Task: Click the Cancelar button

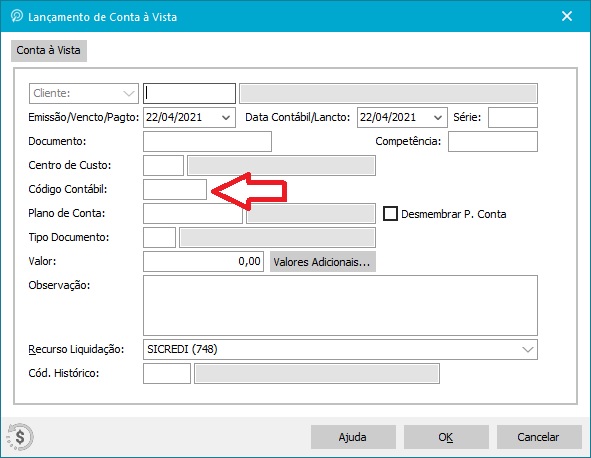Action: [x=539, y=437]
